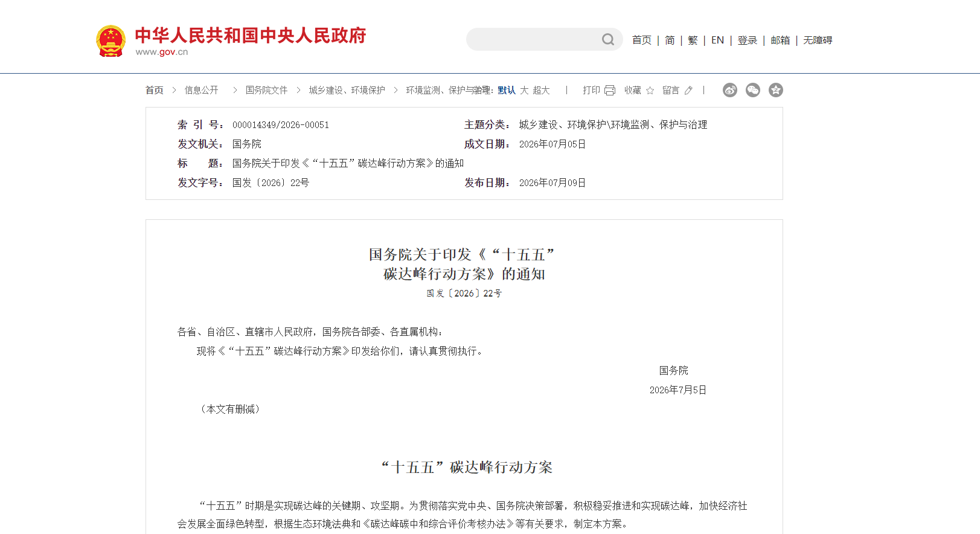The height and width of the screenshot is (534, 980).
Task: Share to QQ Zone star icon
Action: (x=776, y=90)
